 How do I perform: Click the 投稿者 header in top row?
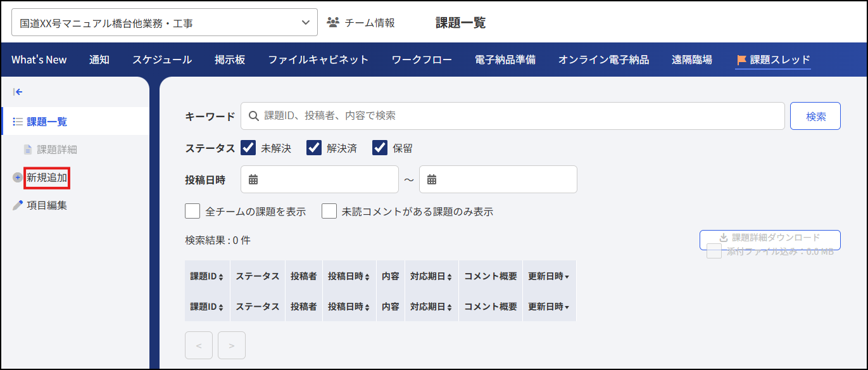(x=304, y=276)
